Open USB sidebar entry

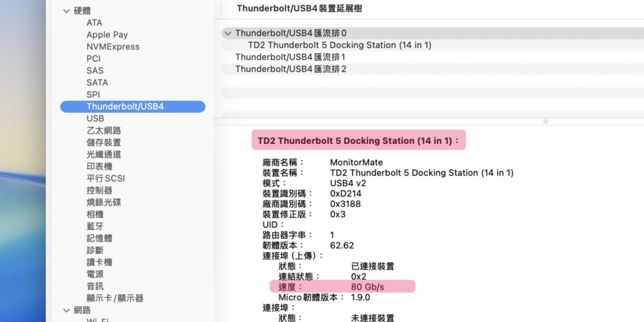click(x=95, y=119)
